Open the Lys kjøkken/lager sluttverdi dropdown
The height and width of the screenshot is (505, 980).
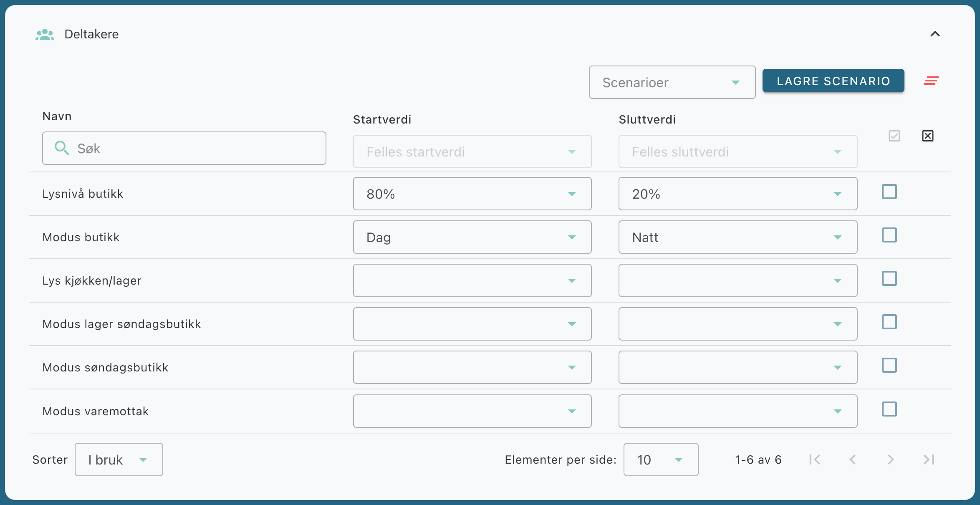[738, 280]
